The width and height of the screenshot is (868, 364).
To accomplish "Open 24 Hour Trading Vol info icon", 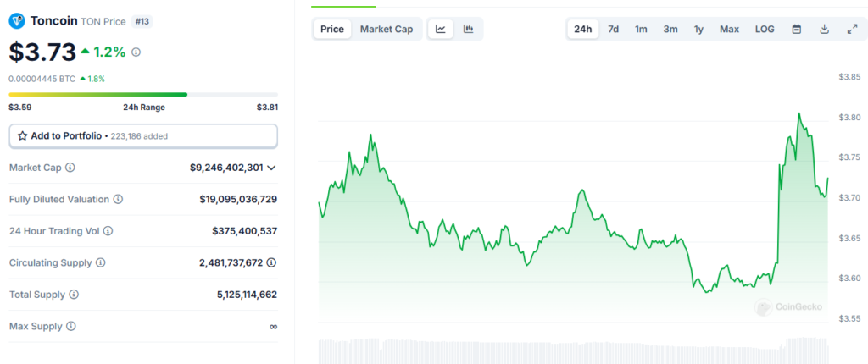I will click(108, 231).
